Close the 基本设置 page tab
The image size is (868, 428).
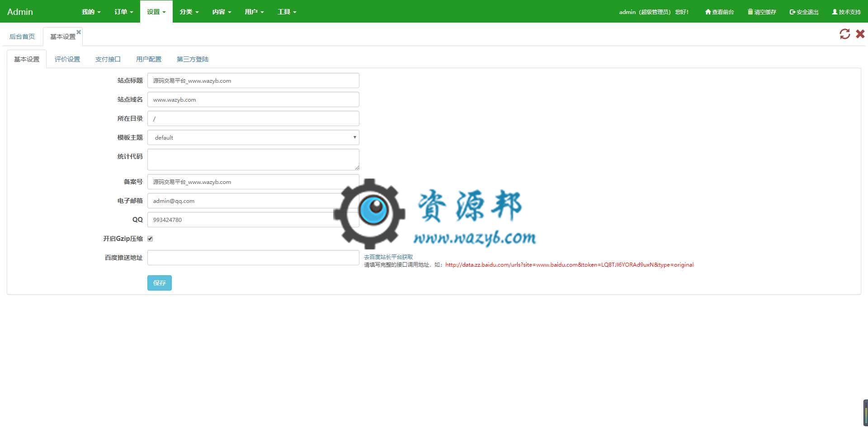point(79,32)
